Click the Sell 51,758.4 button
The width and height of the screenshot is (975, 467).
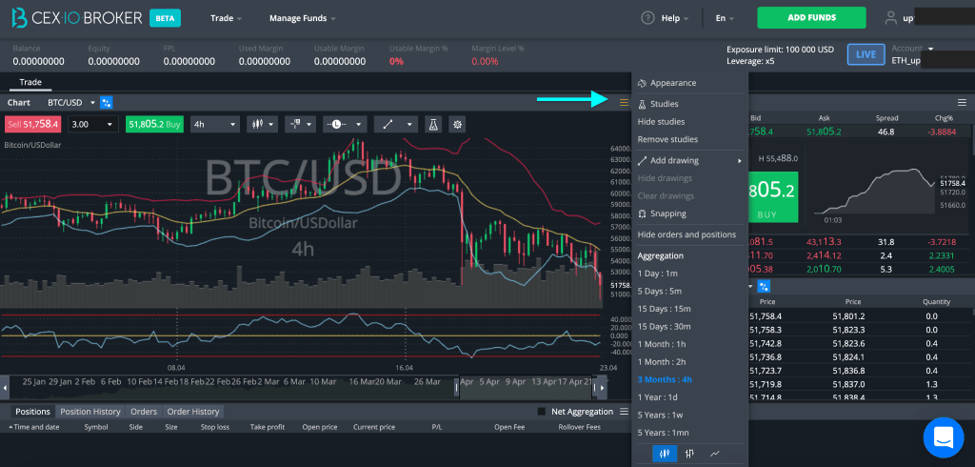[x=33, y=124]
